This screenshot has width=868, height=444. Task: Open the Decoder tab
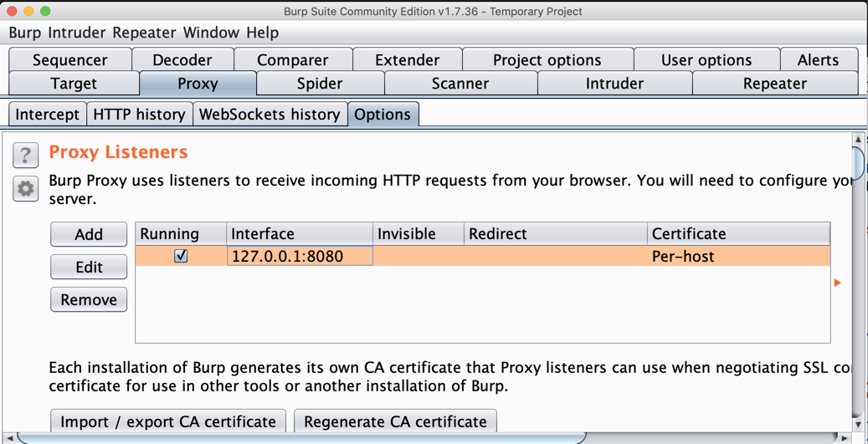point(182,60)
